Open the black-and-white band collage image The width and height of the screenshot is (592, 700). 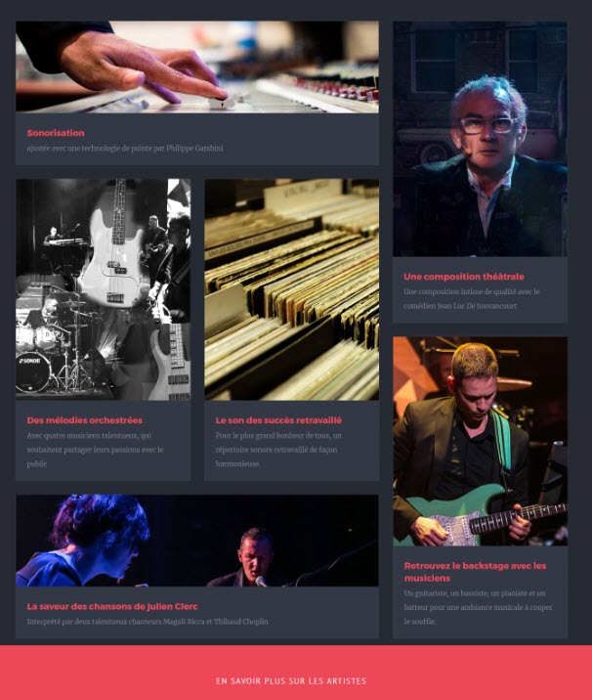tap(103, 289)
